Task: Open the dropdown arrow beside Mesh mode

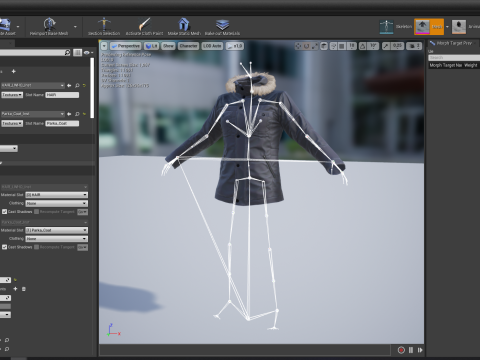Action: coord(447,27)
